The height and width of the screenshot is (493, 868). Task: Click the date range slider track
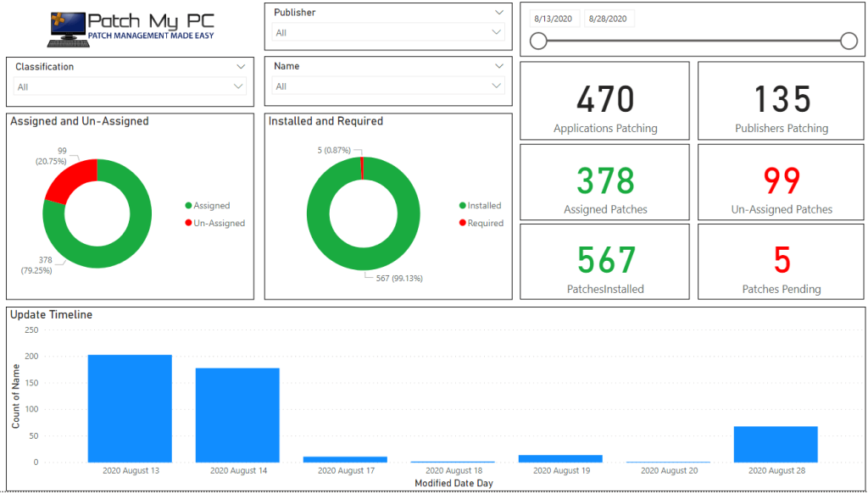point(693,41)
